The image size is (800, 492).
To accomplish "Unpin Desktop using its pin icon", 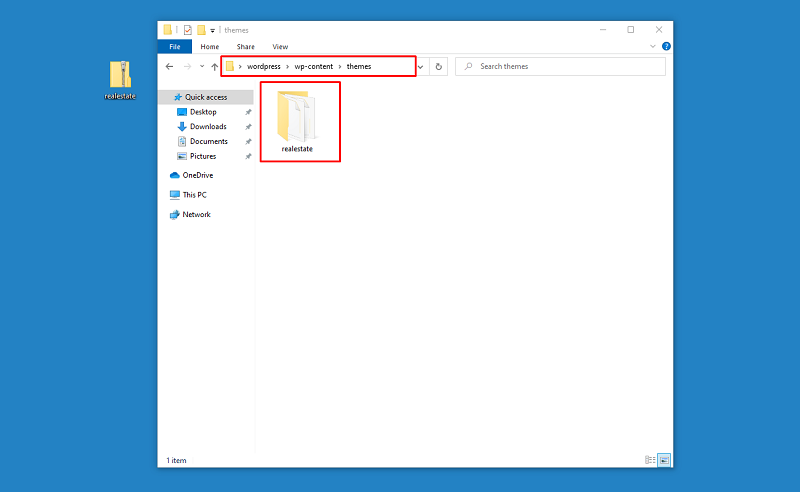I will coord(248,112).
